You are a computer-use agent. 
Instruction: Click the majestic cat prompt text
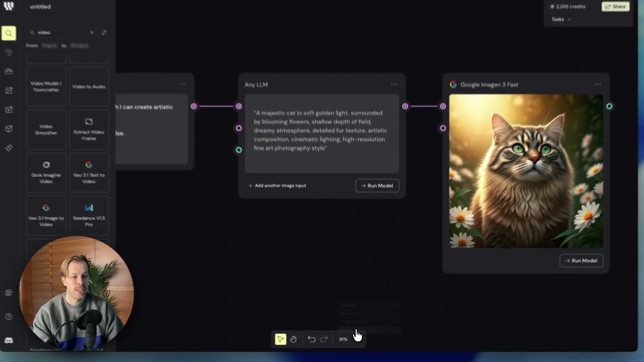[319, 131]
